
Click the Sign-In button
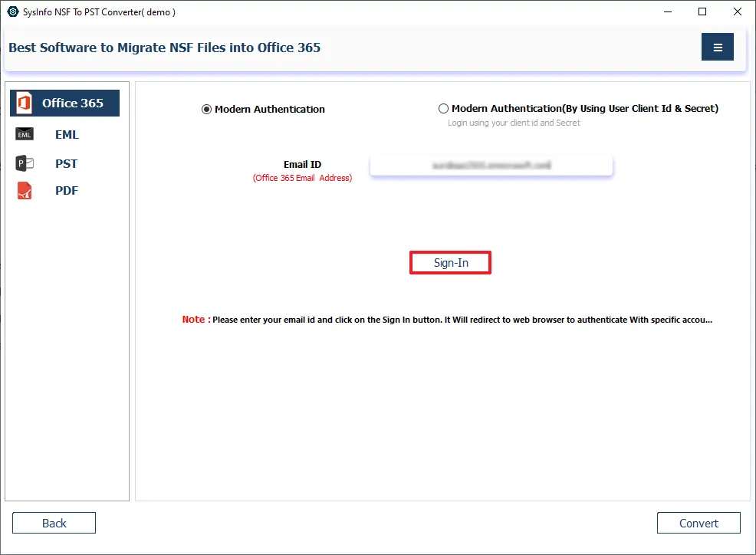(x=450, y=262)
